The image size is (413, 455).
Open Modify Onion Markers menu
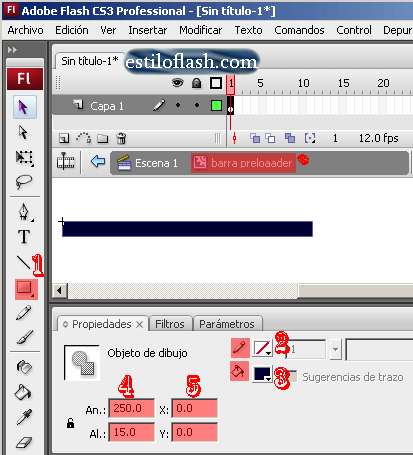tap(310, 138)
